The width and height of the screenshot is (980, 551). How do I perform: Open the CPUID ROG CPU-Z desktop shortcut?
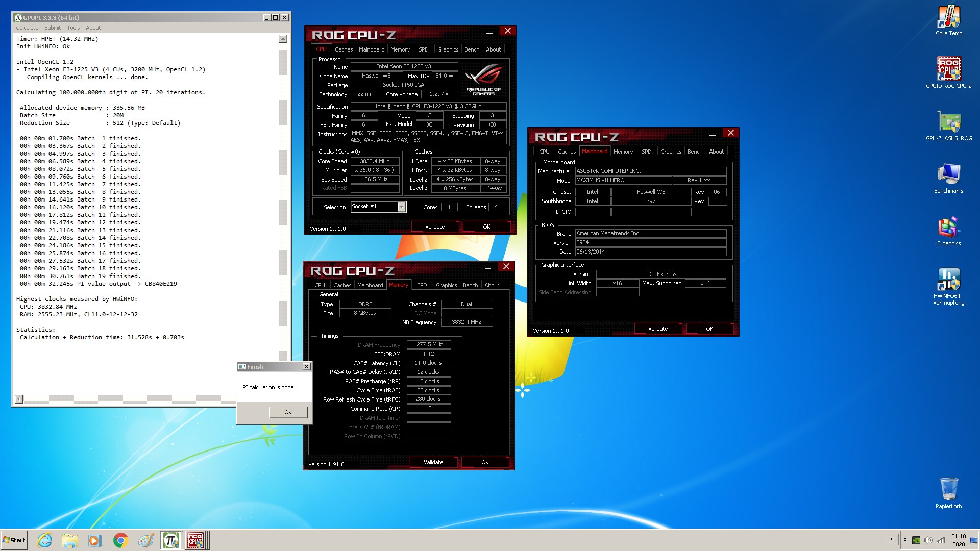pyautogui.click(x=948, y=72)
